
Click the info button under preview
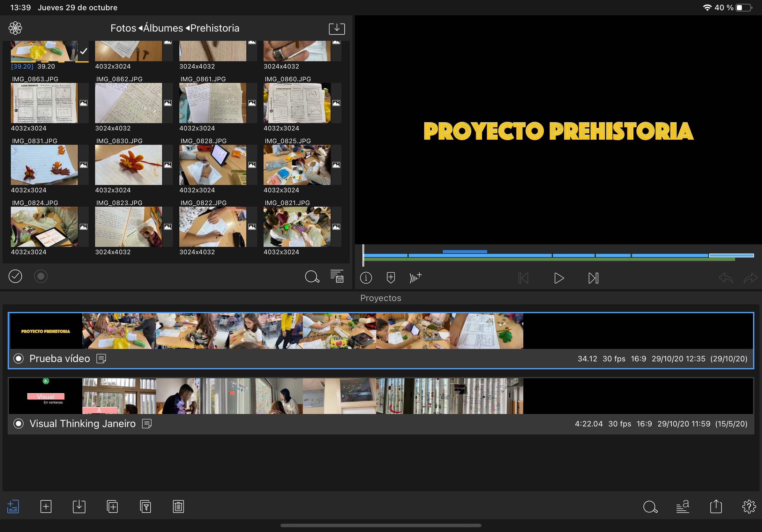click(366, 277)
